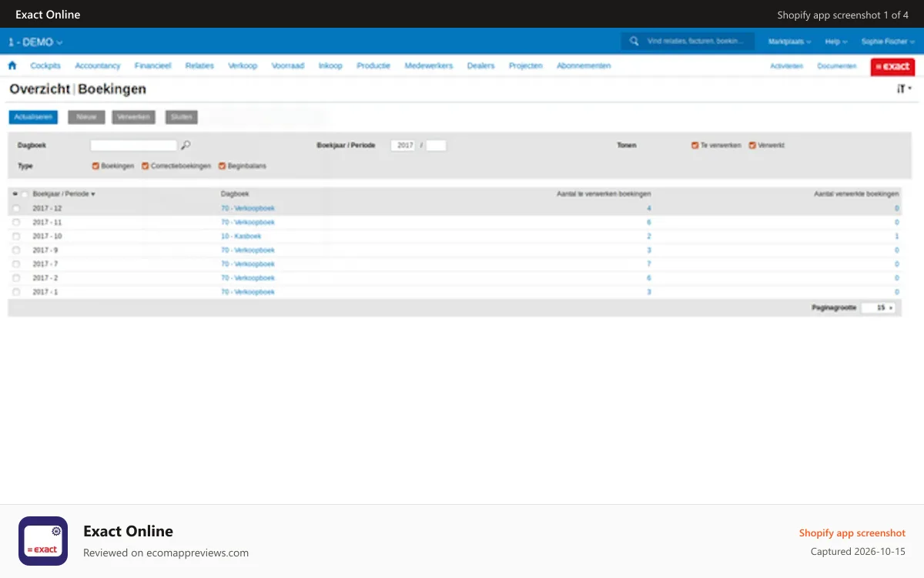
Task: Open the column settings icon below the Exact logo
Action: point(904,89)
